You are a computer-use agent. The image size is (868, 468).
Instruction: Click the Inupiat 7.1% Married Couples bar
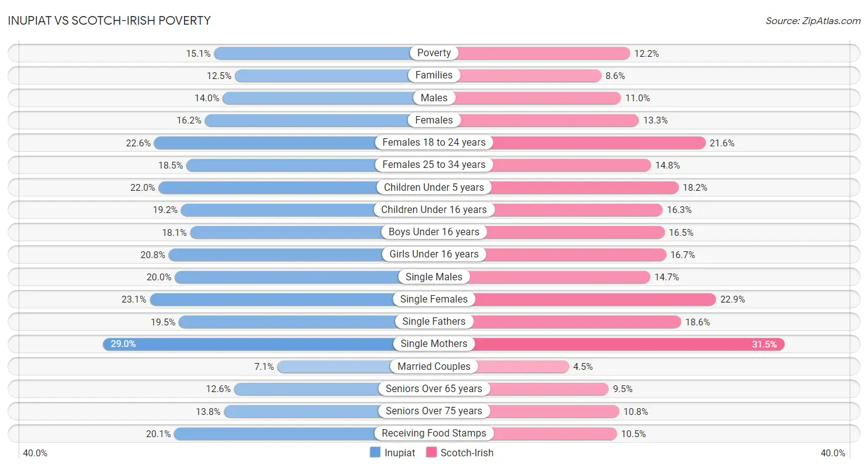click(356, 366)
